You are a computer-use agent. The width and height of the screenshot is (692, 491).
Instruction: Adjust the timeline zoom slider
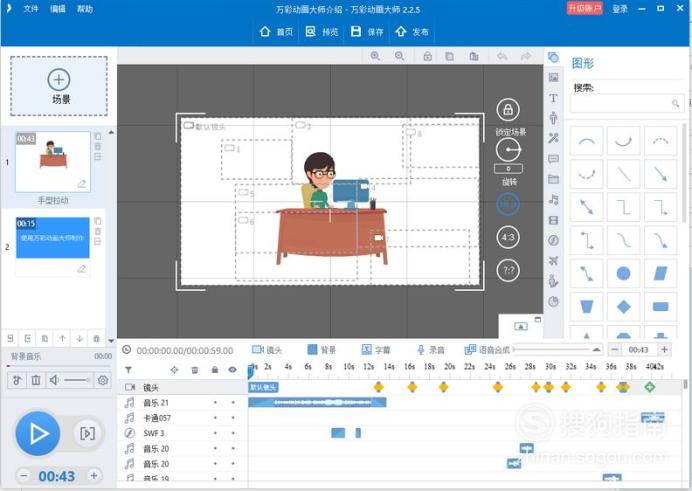[557, 350]
